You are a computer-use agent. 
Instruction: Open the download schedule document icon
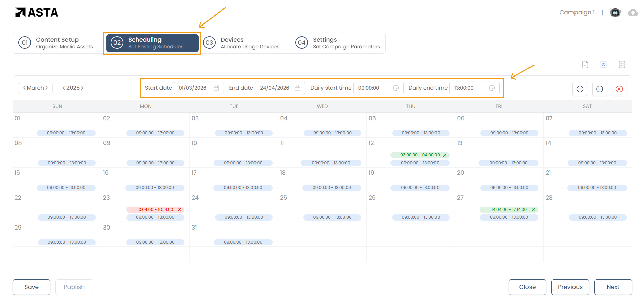point(585,64)
